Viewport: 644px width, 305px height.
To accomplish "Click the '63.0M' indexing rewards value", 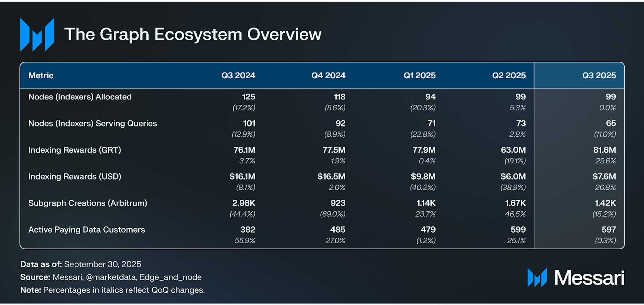I will 514,150.
